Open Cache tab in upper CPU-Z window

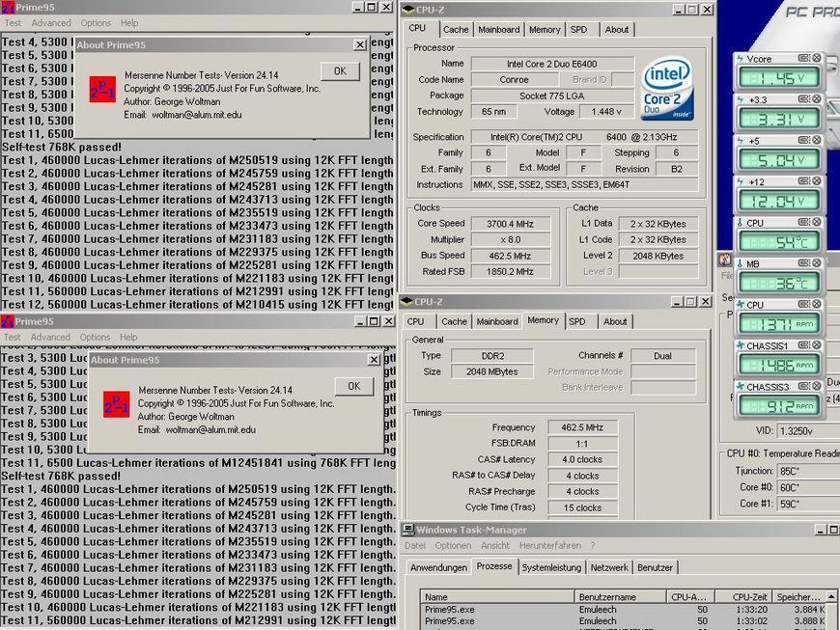pyautogui.click(x=456, y=30)
